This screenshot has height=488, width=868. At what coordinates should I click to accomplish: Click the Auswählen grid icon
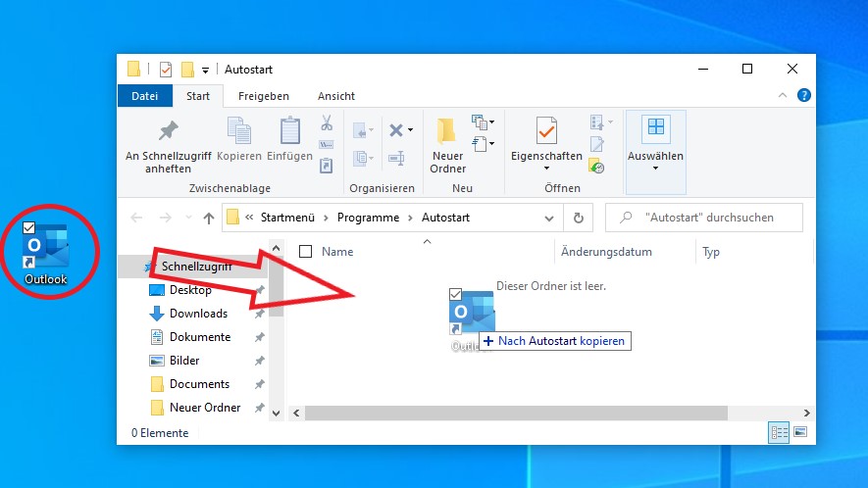(x=656, y=126)
